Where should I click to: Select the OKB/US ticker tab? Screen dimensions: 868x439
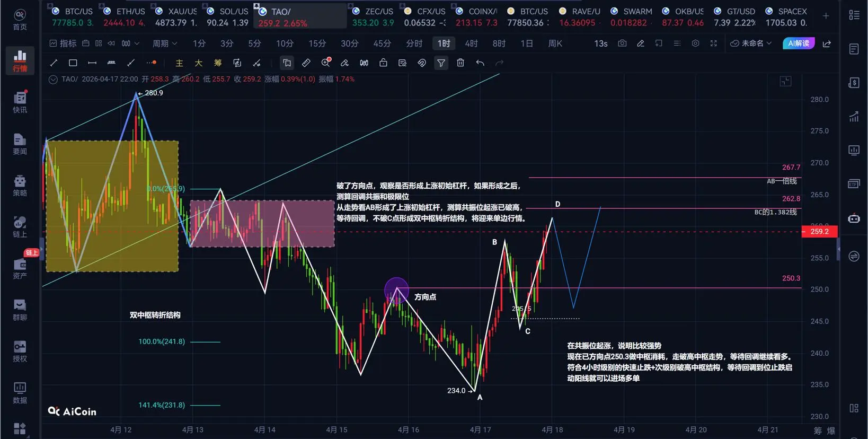683,16
